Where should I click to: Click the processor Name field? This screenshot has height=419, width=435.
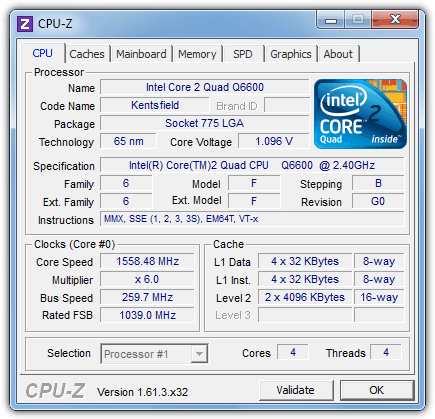pyautogui.click(x=205, y=87)
